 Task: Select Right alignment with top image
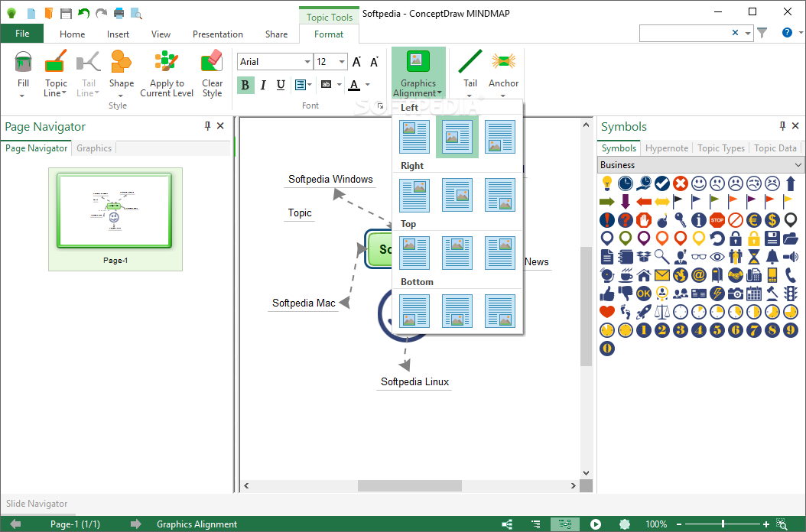(414, 195)
